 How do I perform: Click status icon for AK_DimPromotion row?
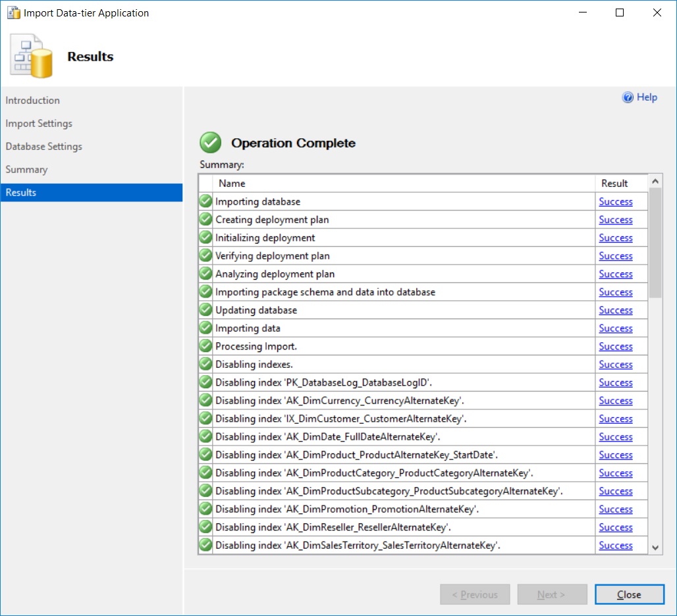click(x=206, y=509)
